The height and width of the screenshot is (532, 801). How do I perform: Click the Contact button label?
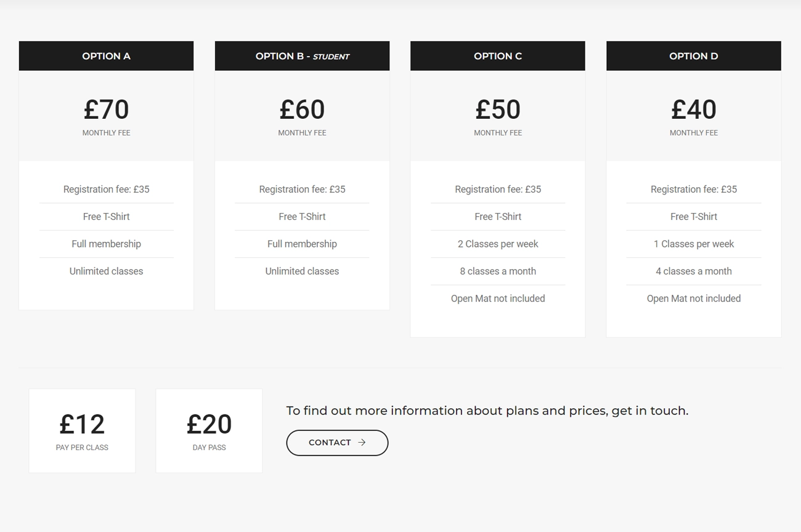tap(330, 443)
